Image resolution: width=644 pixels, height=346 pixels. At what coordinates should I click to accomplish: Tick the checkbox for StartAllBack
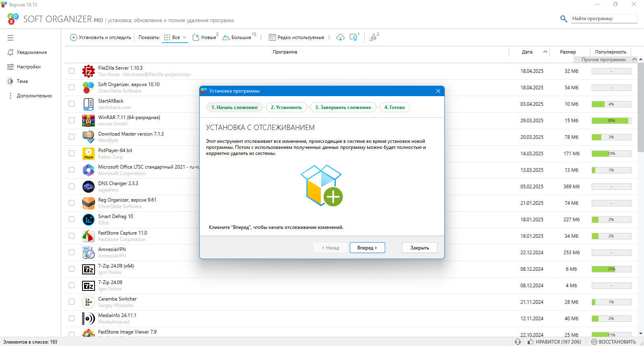pos(72,104)
